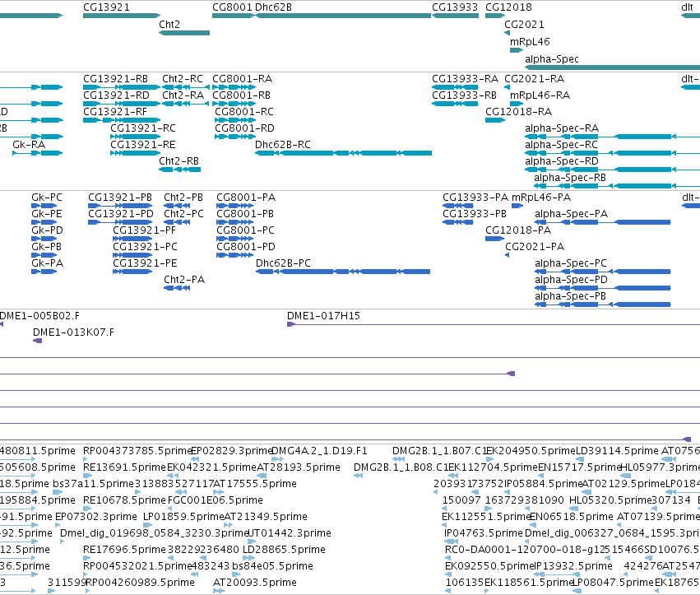700x595 pixels.
Task: Click the "CG13933-PB" protein label
Action: (475, 214)
